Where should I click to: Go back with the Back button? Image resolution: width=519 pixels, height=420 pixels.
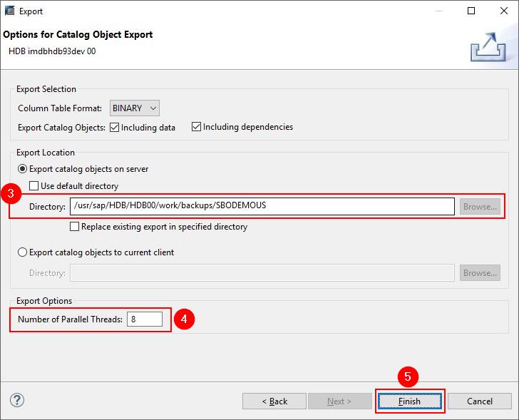(274, 401)
